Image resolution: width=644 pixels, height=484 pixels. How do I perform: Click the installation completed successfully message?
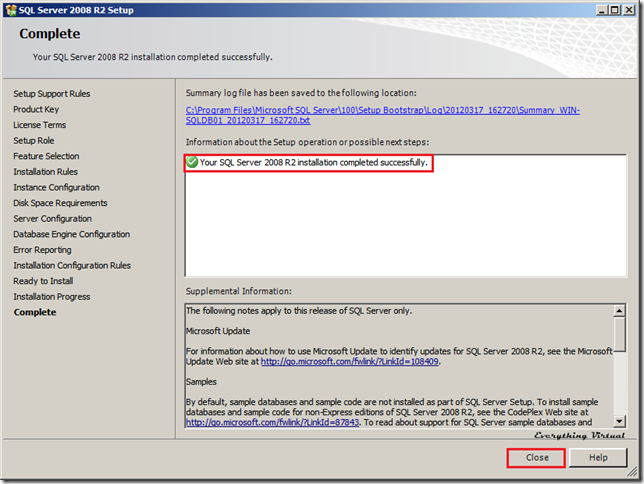tap(313, 162)
